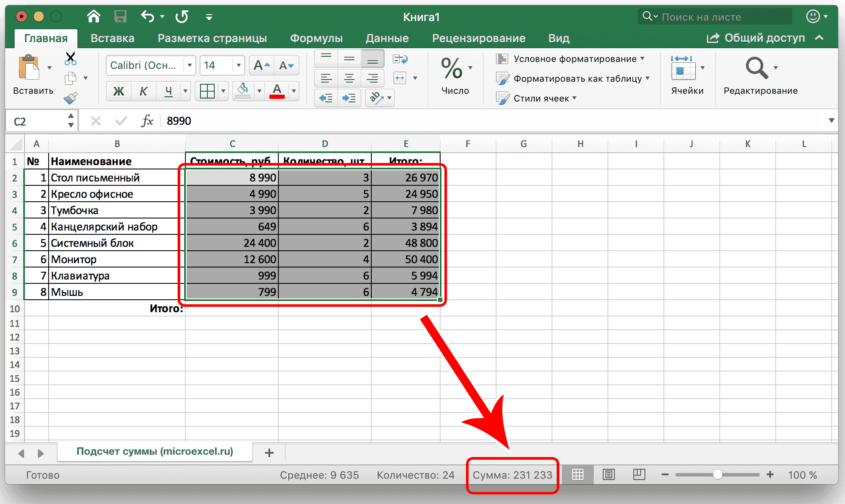Image resolution: width=845 pixels, height=504 pixels.
Task: Click the Cut scissors icon
Action: (70, 59)
